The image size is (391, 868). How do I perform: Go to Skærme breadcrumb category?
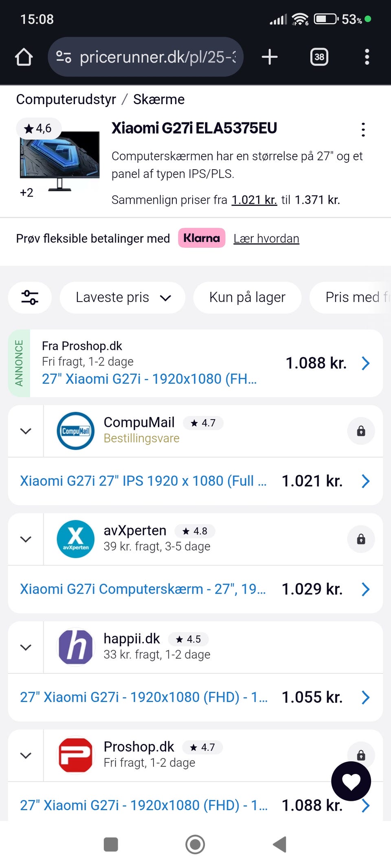(159, 99)
